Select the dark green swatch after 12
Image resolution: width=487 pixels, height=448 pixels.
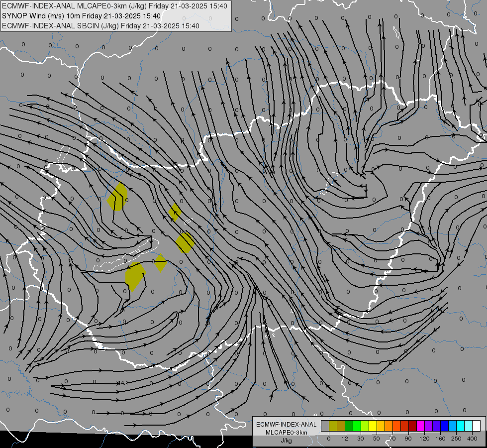(349, 426)
